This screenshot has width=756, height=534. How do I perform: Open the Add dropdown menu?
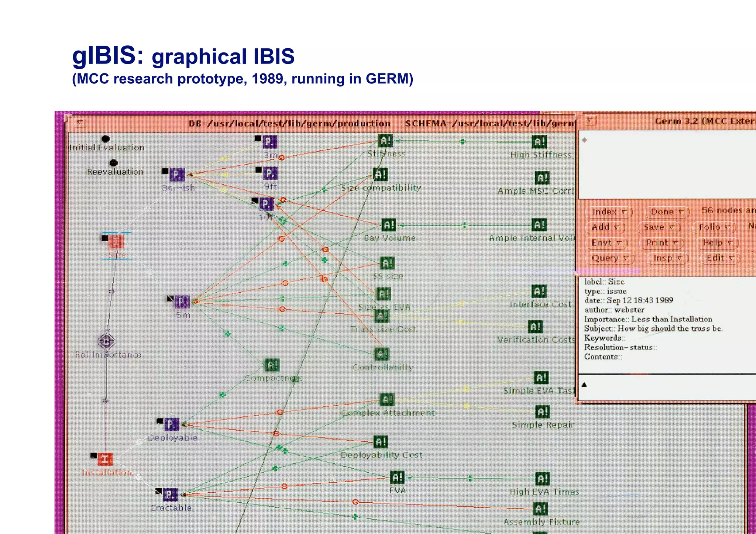point(605,227)
